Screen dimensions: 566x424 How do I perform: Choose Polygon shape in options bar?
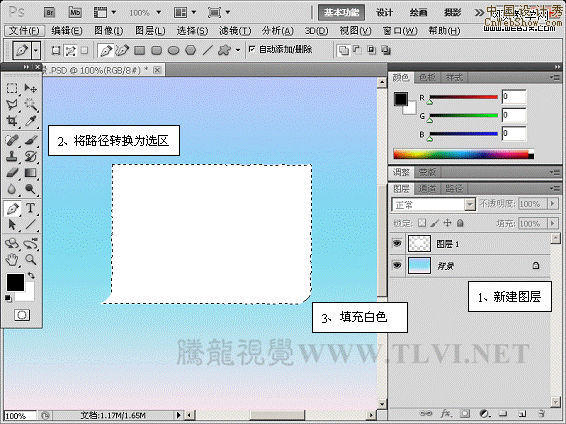[x=191, y=50]
